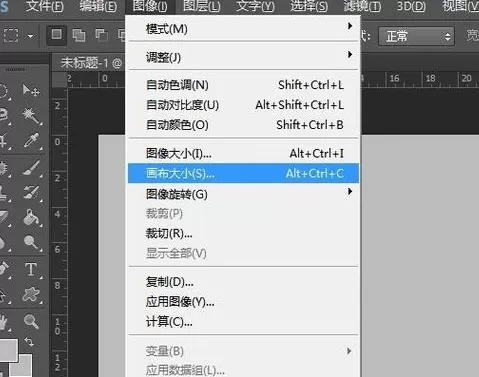Choose 计算(C) from the menu
The width and height of the screenshot is (479, 377).
click(243, 322)
